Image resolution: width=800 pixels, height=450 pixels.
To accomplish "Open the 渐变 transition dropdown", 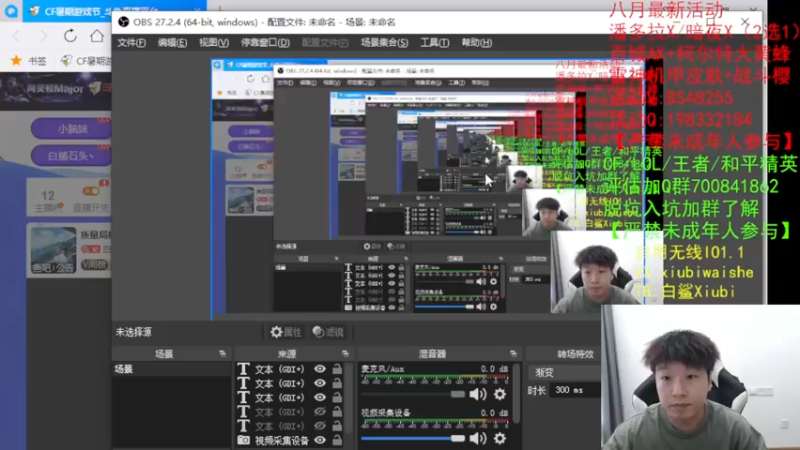I will [564, 372].
